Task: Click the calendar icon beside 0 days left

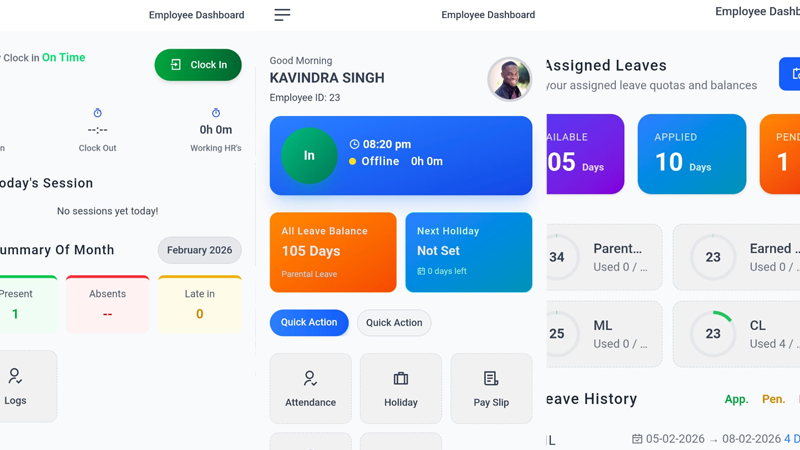Action: click(421, 271)
